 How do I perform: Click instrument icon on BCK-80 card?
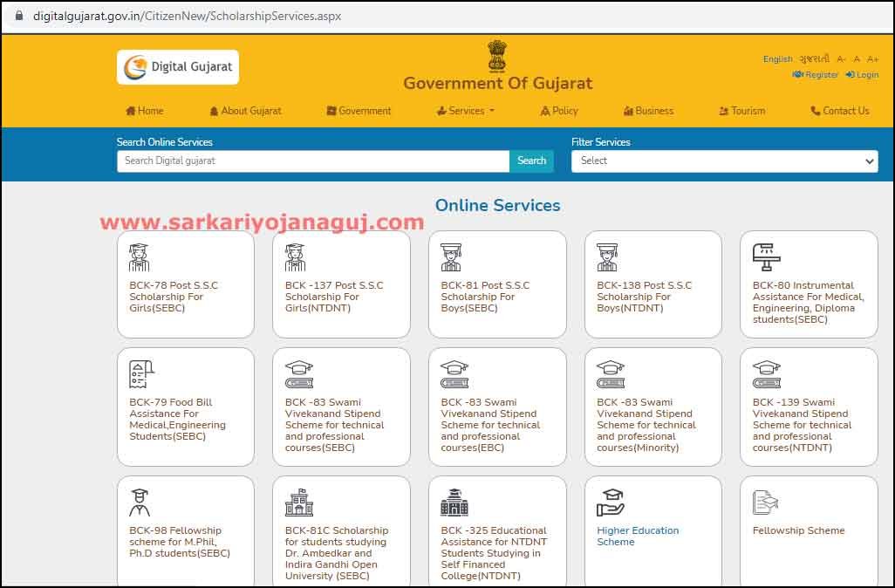(x=766, y=256)
